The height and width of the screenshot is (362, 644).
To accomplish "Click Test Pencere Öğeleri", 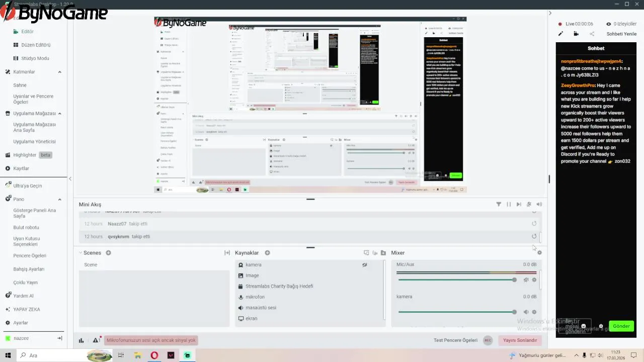I will [x=455, y=340].
